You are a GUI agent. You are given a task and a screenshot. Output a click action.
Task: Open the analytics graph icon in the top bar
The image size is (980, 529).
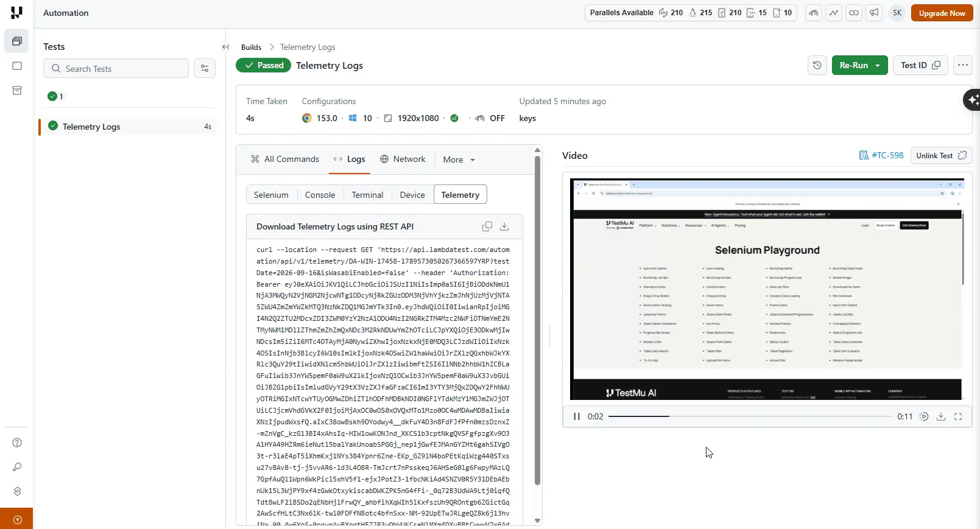click(x=834, y=13)
